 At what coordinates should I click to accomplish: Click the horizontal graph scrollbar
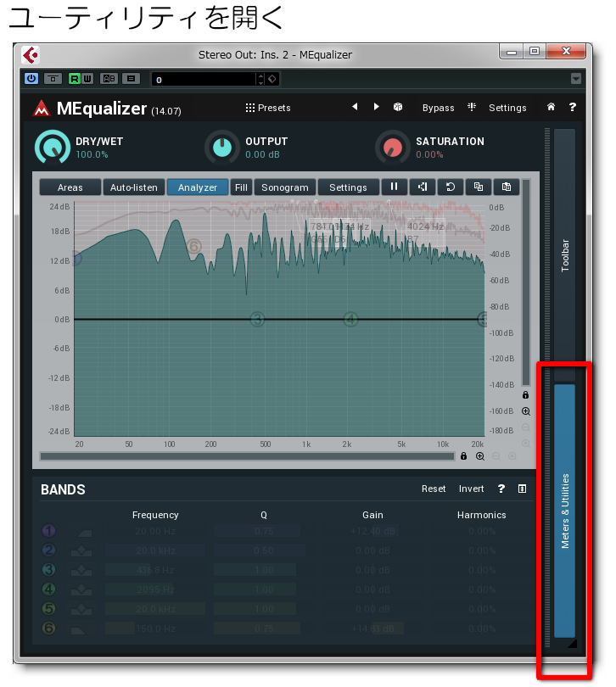[x=247, y=456]
